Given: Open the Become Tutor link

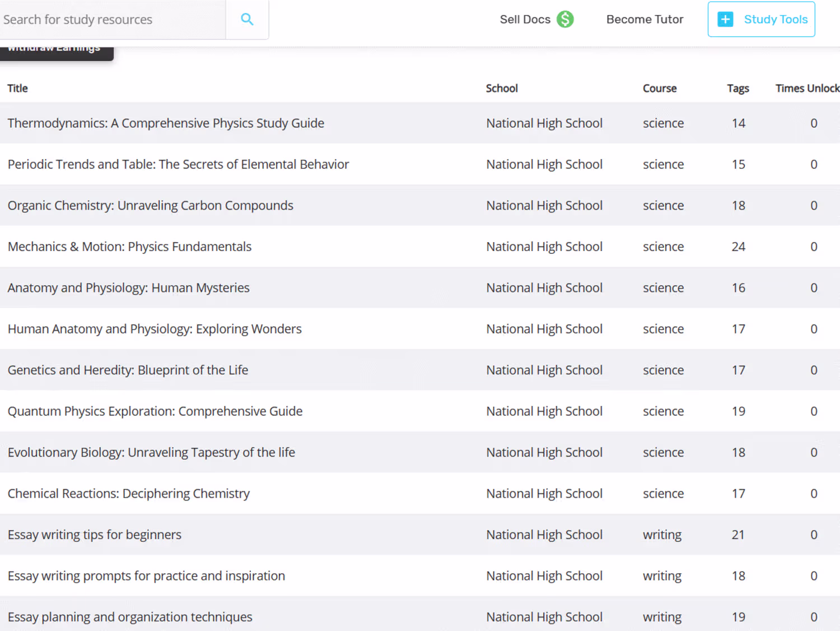Looking at the screenshot, I should point(645,20).
